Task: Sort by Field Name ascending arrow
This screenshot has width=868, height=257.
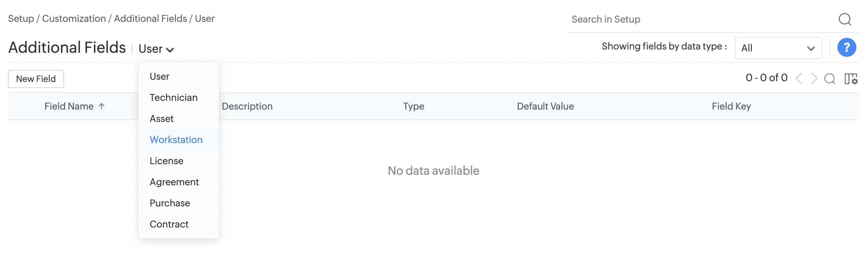Action: [x=102, y=106]
